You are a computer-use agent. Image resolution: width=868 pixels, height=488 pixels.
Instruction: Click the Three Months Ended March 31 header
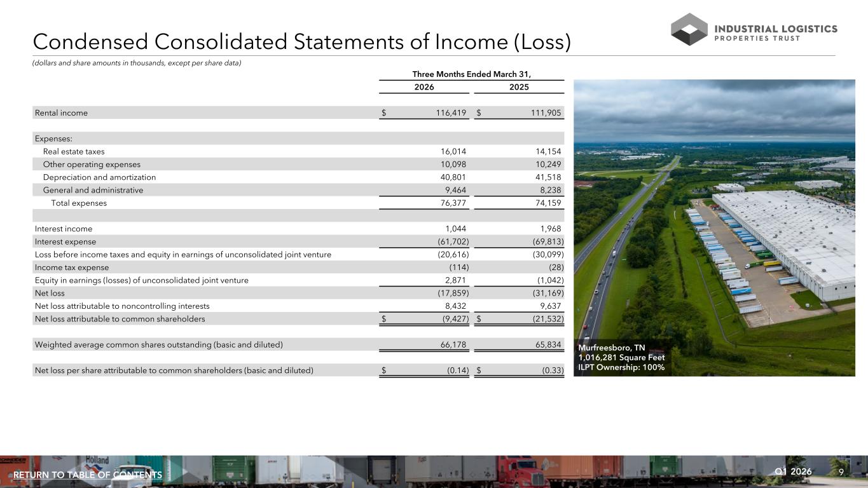pos(471,74)
